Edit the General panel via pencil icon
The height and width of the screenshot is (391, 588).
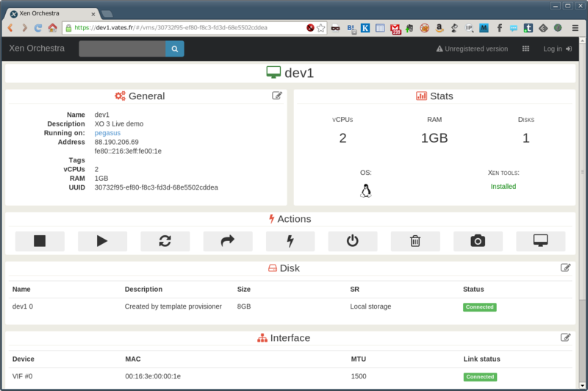click(x=277, y=96)
